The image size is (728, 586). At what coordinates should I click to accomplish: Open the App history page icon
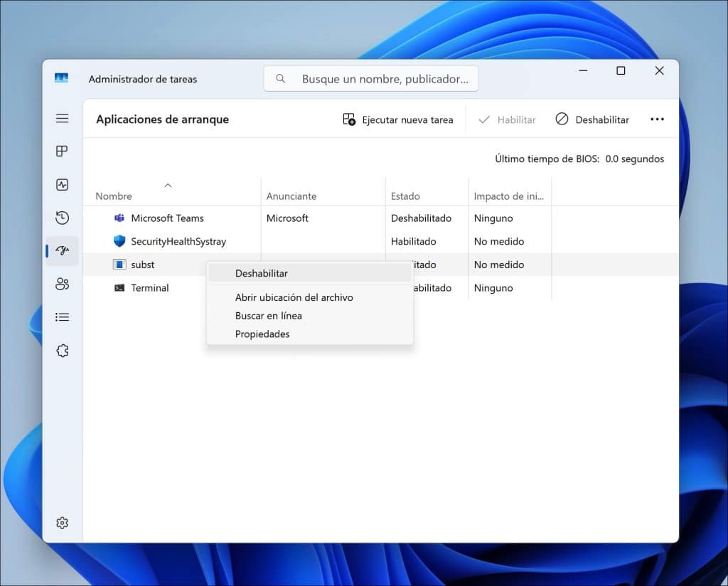click(x=63, y=218)
